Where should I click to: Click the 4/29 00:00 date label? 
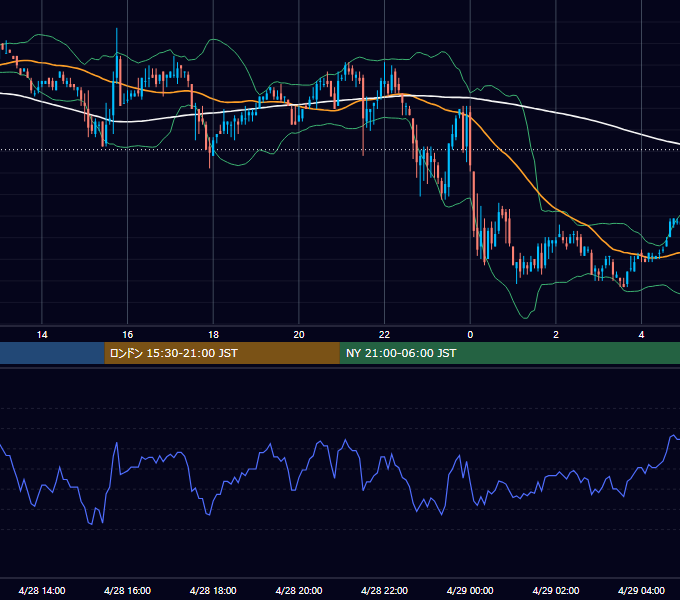(470, 590)
